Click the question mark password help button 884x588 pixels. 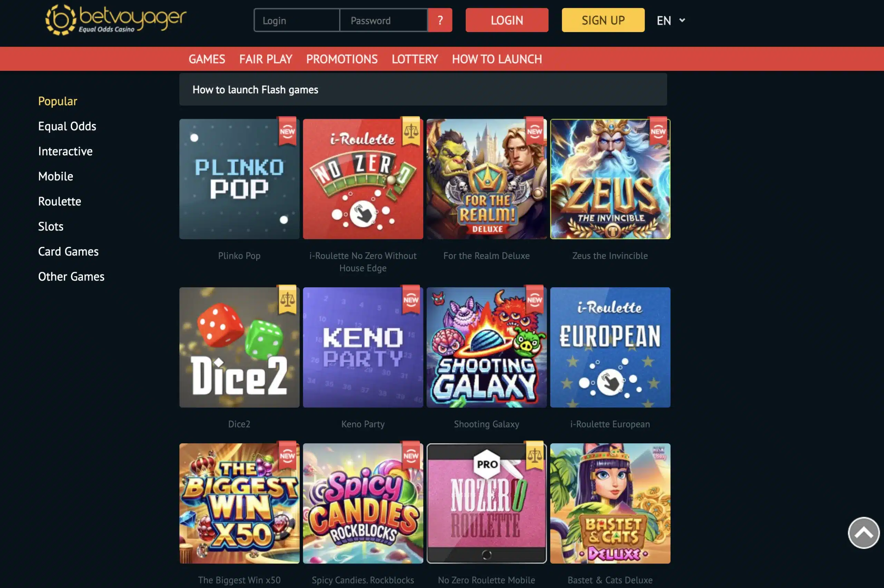coord(440,20)
